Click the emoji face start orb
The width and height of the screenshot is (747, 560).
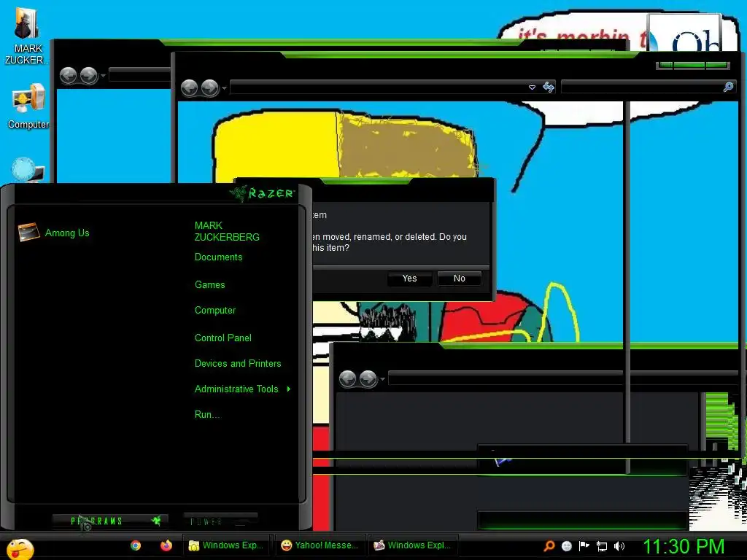pyautogui.click(x=20, y=548)
